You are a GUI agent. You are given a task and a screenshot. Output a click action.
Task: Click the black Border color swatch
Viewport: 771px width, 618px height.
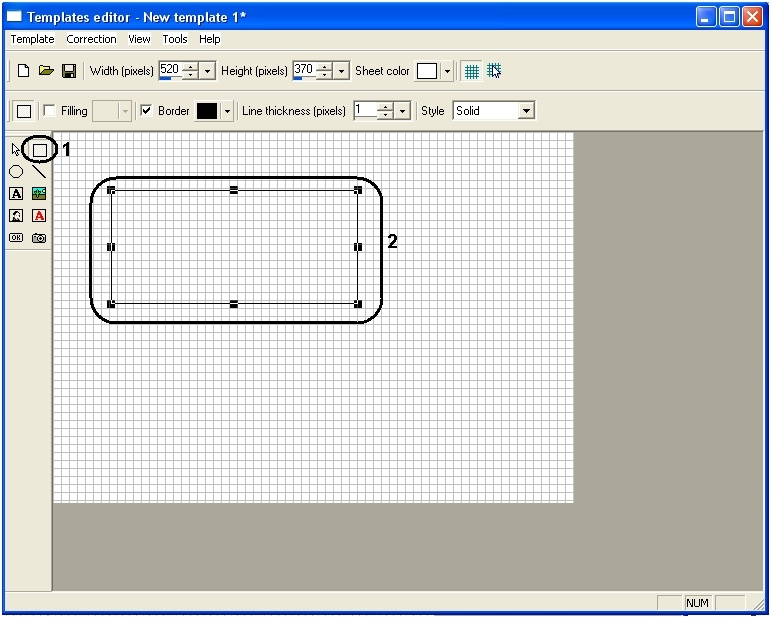click(207, 111)
